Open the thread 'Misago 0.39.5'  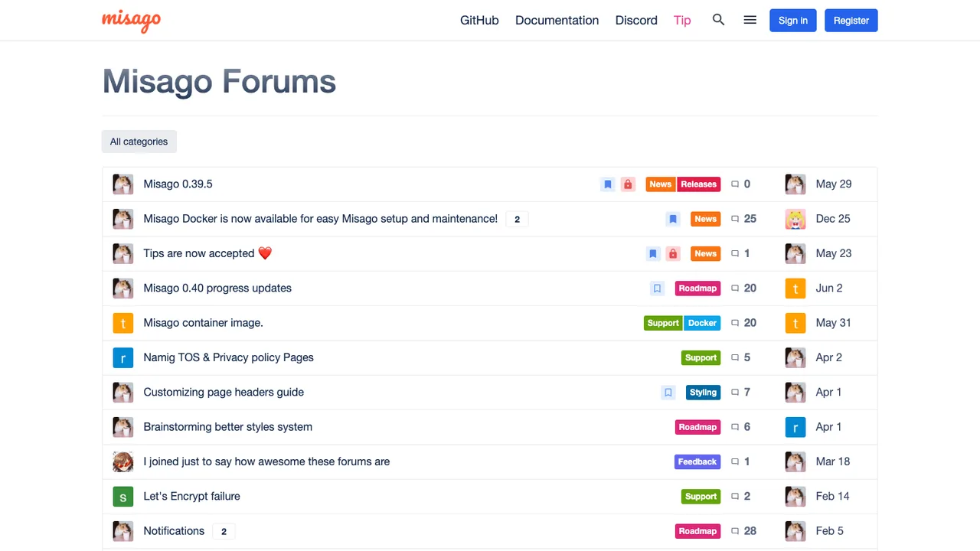[x=178, y=184]
